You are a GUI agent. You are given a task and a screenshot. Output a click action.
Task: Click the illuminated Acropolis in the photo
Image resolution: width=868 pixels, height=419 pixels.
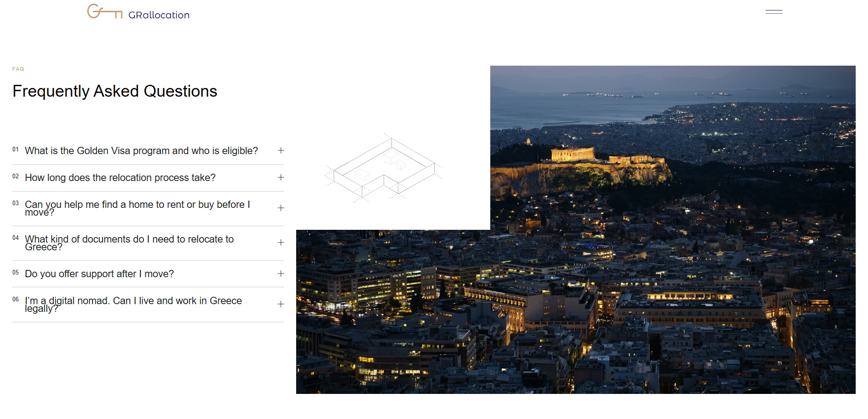[x=573, y=155]
